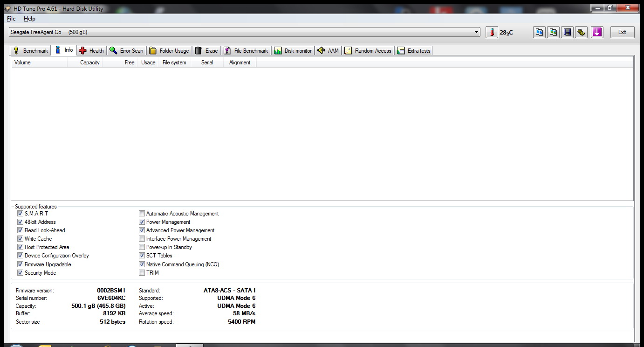Toggle the SCT Tables checkbox
Screen dimensions: 644x347
pyautogui.click(x=142, y=256)
